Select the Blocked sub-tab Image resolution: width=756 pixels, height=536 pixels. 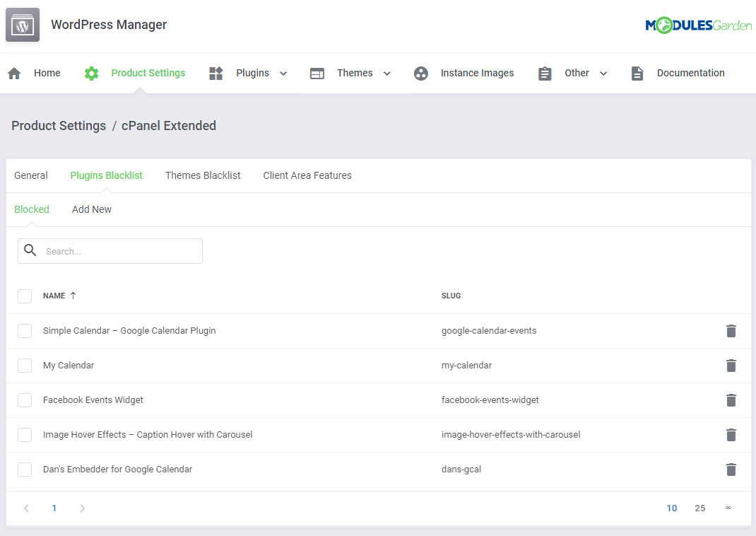pyautogui.click(x=32, y=209)
